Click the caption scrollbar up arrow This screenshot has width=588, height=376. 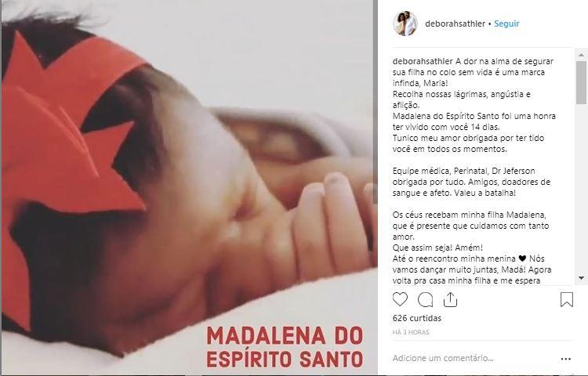click(x=581, y=55)
